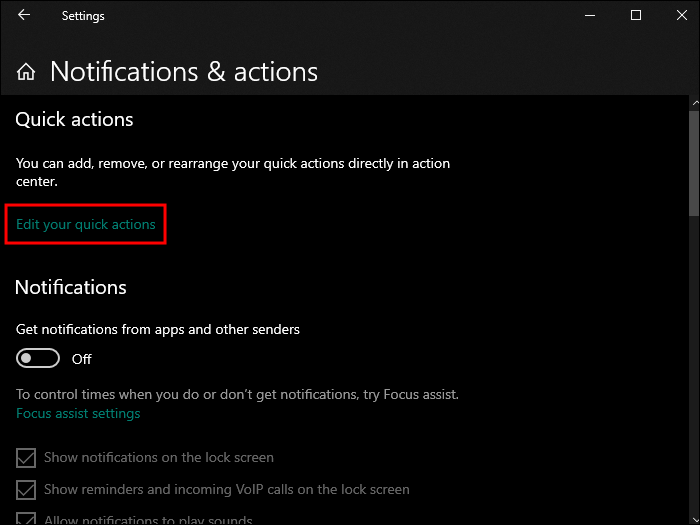Click the back arrow in Settings
Viewport: 700px width, 525px height.
click(x=24, y=16)
